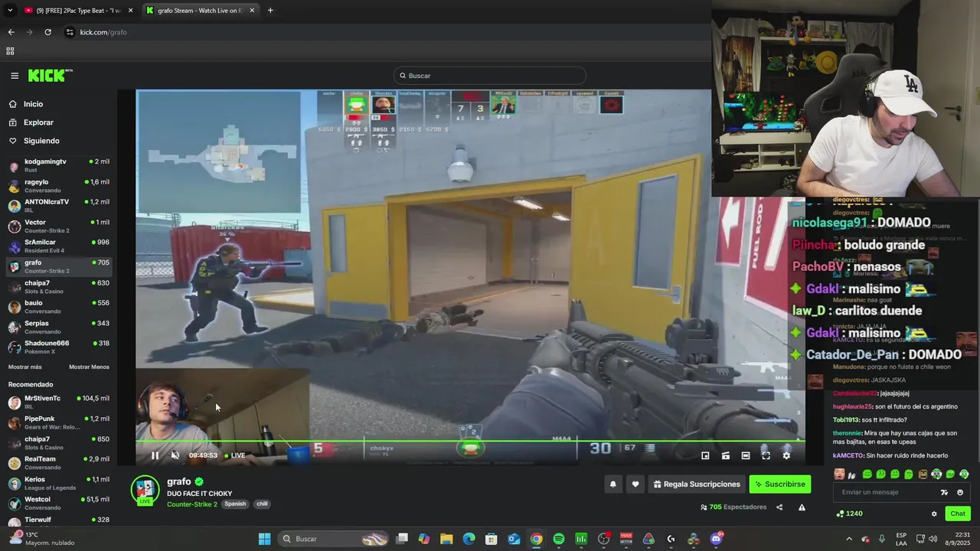Open SrAmilcar channel in sidebar
980x551 pixels.
58,246
